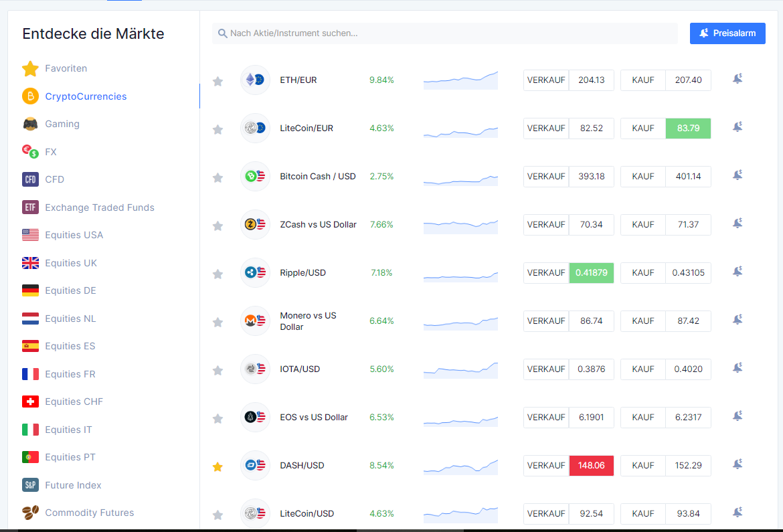The image size is (783, 532).
Task: Click the Preisalarm button
Action: pos(727,33)
